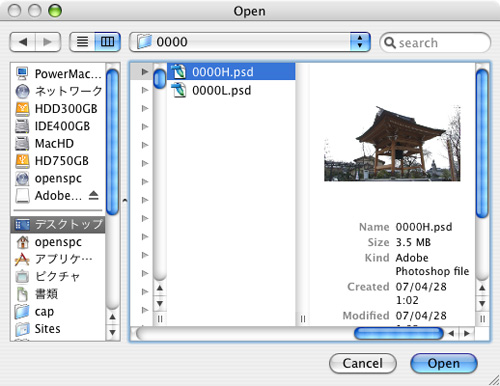Select the MacHD drive icon
The height and width of the screenshot is (386, 500).
(x=22, y=143)
